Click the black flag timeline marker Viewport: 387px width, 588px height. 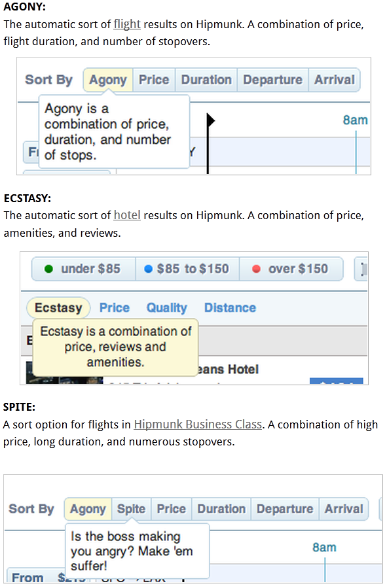[x=210, y=143]
